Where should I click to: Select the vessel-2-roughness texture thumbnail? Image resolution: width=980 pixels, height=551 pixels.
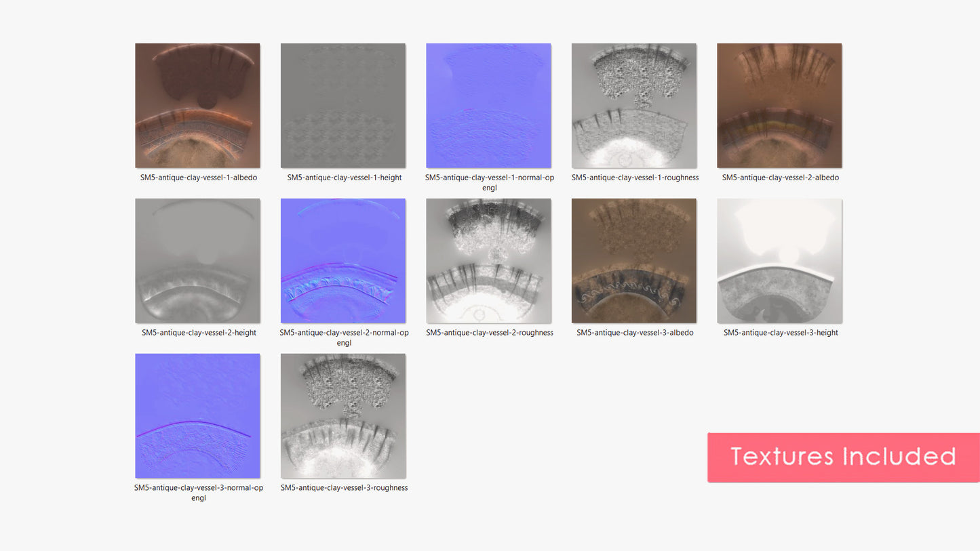tap(488, 260)
